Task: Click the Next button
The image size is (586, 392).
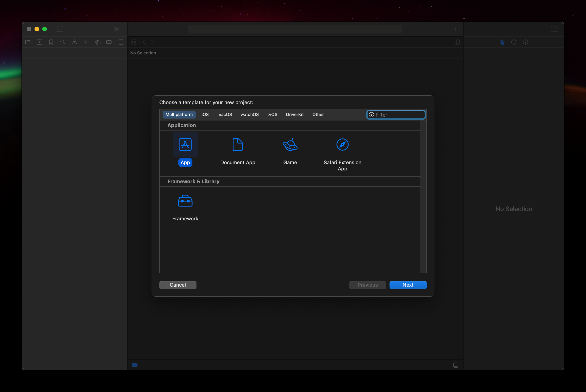Action: tap(408, 285)
